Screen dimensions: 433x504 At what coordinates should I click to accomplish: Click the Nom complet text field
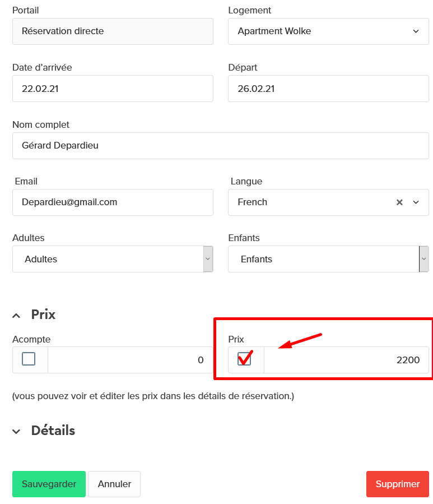tap(221, 146)
